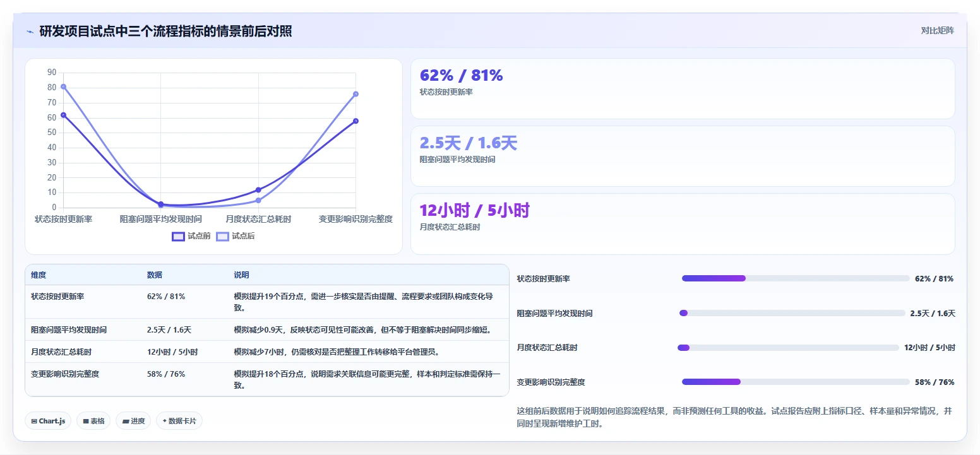Click the 试点前 point at value 58
The width and height of the screenshot is (980, 455).
(x=356, y=121)
